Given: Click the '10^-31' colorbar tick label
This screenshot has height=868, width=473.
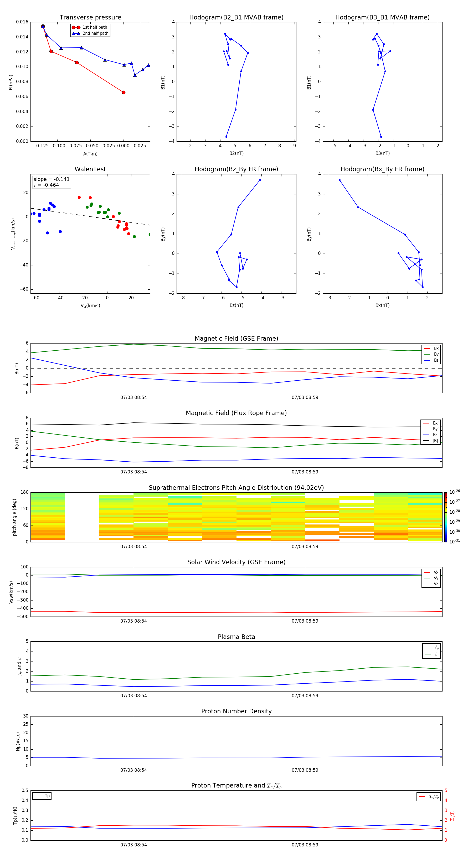Looking at the screenshot, I should pos(455,542).
